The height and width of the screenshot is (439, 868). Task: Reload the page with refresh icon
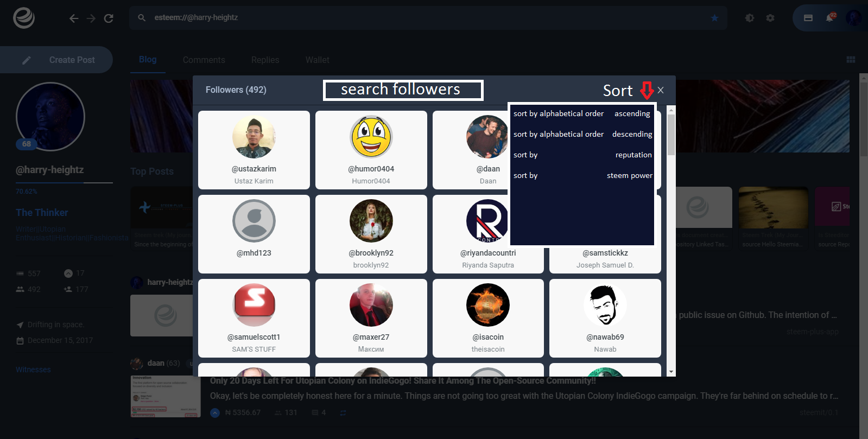click(109, 18)
